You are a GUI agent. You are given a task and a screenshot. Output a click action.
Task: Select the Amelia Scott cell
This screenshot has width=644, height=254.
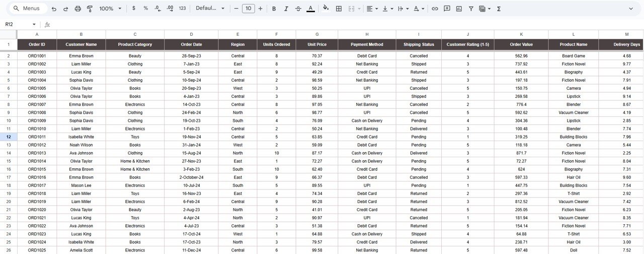(x=81, y=250)
